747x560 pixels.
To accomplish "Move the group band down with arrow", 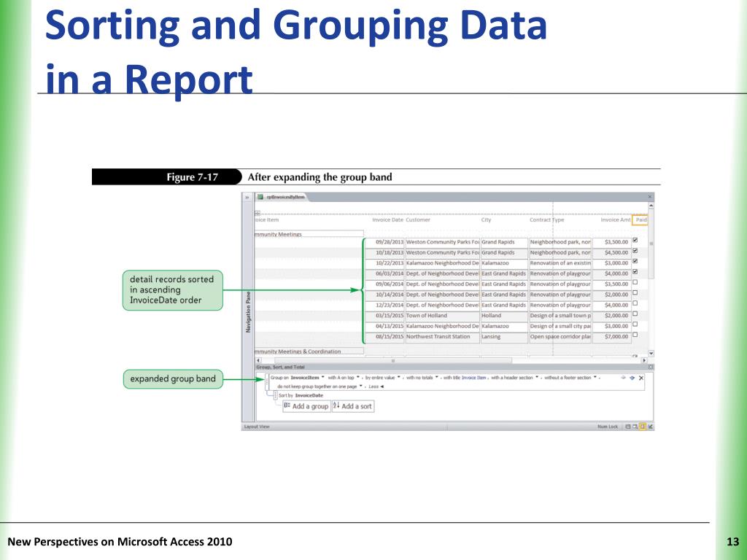I will (x=632, y=378).
